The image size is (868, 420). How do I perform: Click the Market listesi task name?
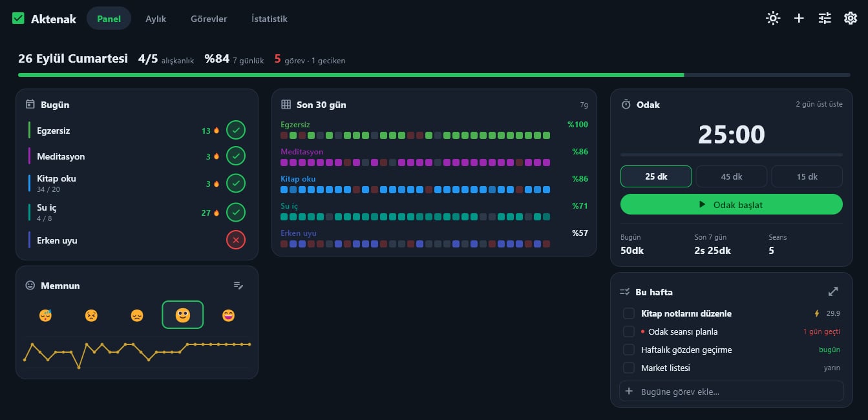[666, 368]
